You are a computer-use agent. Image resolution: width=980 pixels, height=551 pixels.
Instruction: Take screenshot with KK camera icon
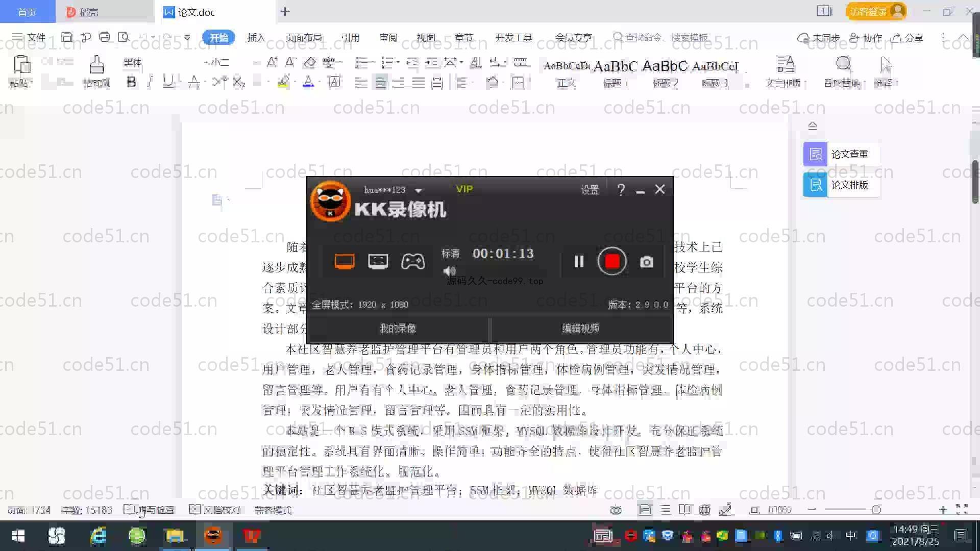pos(647,262)
